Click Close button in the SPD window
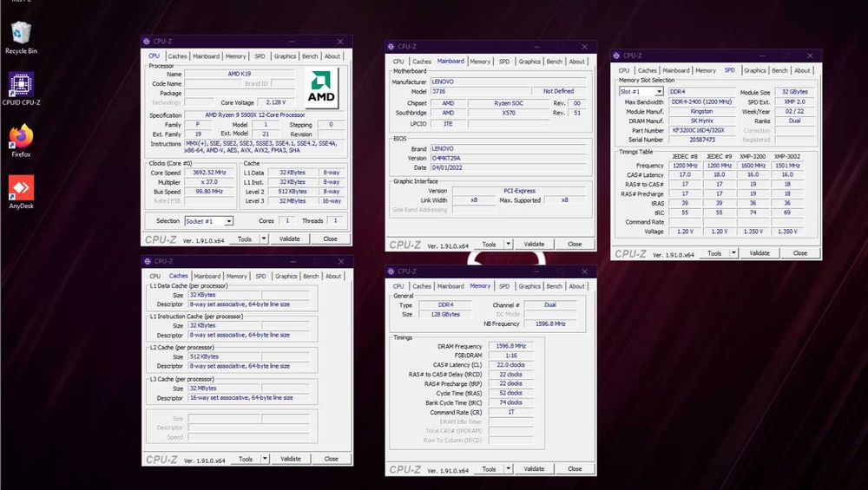 [800, 253]
